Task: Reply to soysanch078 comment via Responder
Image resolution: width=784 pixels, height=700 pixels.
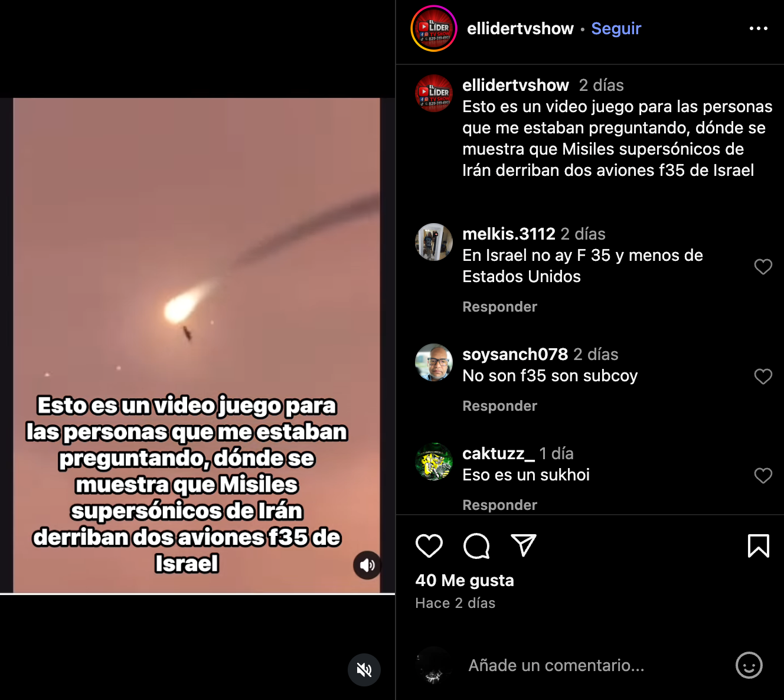Action: [500, 406]
